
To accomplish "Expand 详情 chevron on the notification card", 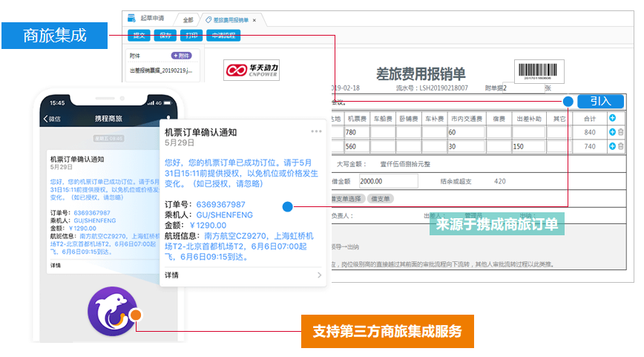I will pos(320,275).
